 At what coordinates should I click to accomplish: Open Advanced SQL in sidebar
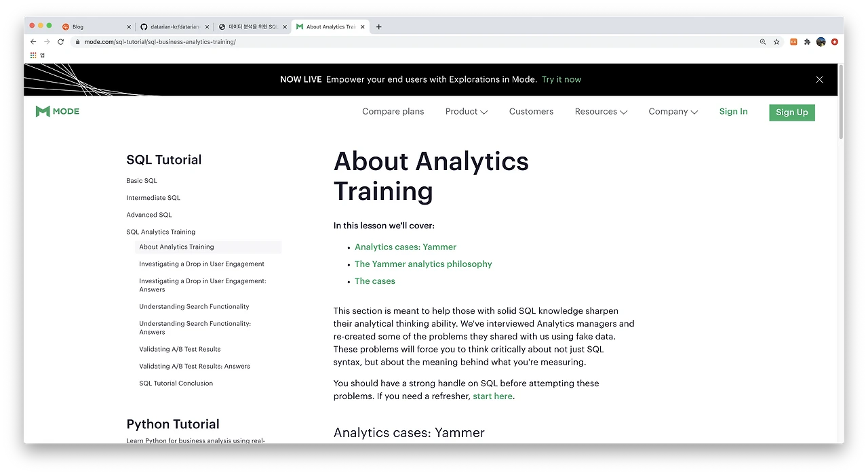149,215
